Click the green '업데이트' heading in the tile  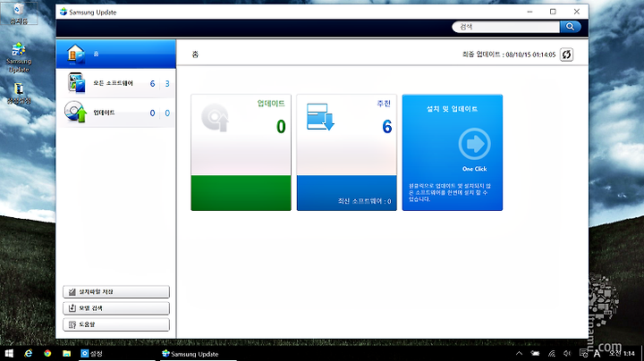point(271,104)
